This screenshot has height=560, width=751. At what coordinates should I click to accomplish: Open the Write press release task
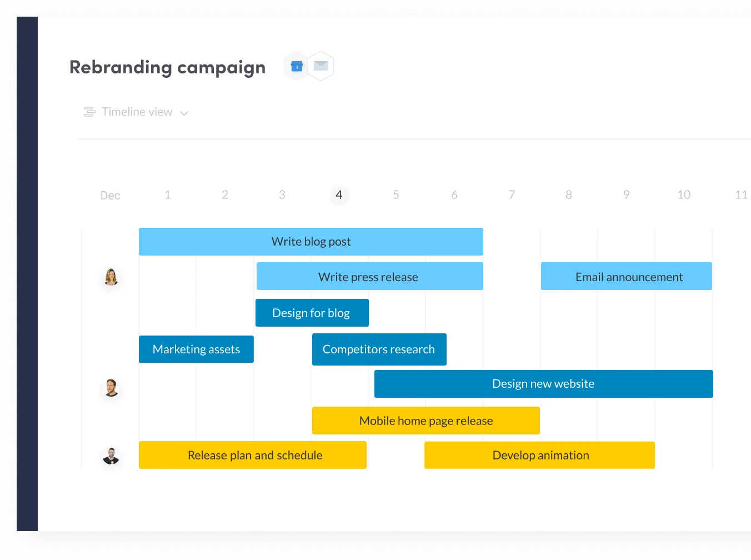pyautogui.click(x=370, y=276)
